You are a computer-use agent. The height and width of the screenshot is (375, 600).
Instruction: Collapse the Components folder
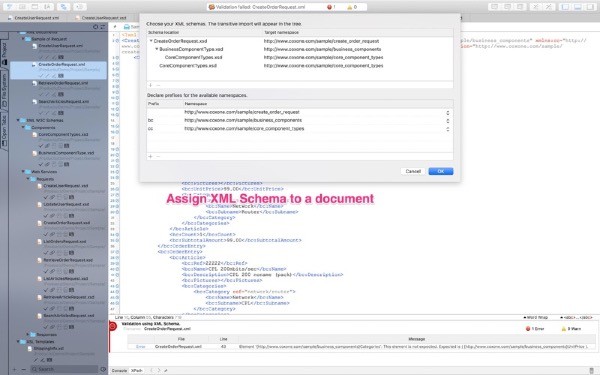(x=23, y=127)
